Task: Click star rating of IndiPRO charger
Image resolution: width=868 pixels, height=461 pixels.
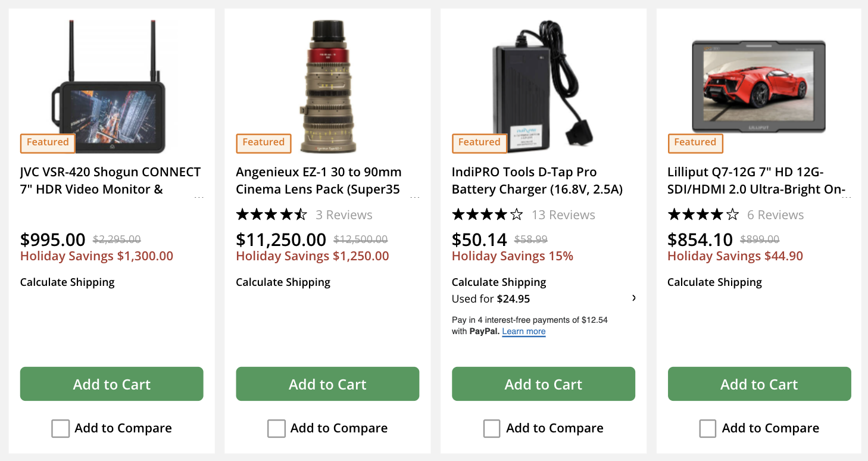Action: coord(487,214)
